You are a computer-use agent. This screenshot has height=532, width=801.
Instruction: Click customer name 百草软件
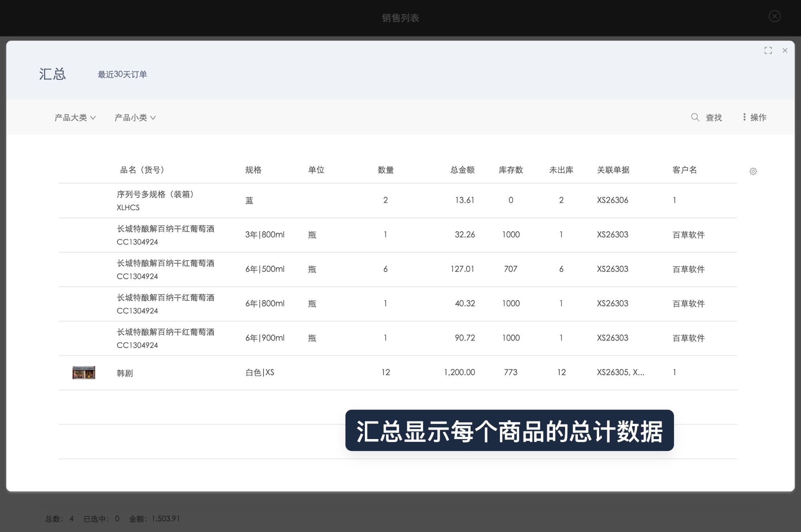pyautogui.click(x=688, y=235)
